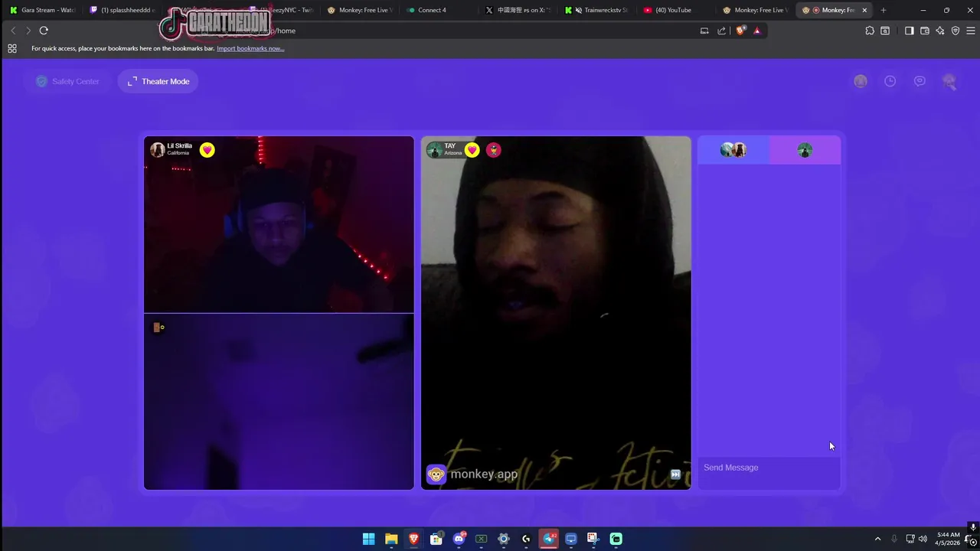This screenshot has height=551, width=980.
Task: Switch to the single-avatar chat tab
Action: (x=805, y=150)
